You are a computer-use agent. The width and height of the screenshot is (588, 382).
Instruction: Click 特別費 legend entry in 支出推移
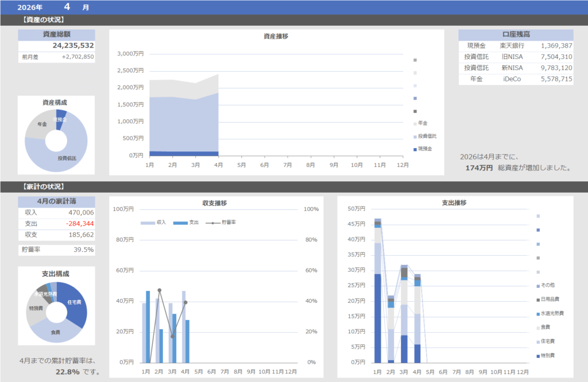(x=546, y=356)
